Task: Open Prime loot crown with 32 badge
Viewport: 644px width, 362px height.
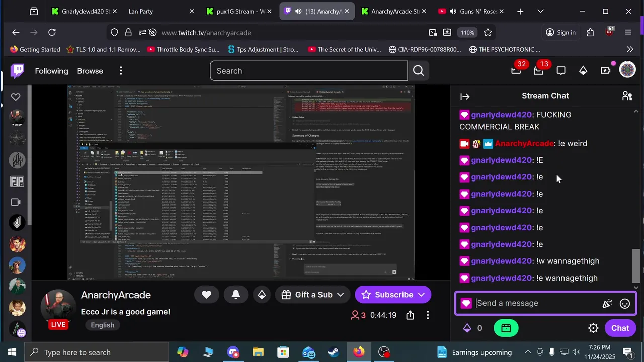Action: [516, 71]
